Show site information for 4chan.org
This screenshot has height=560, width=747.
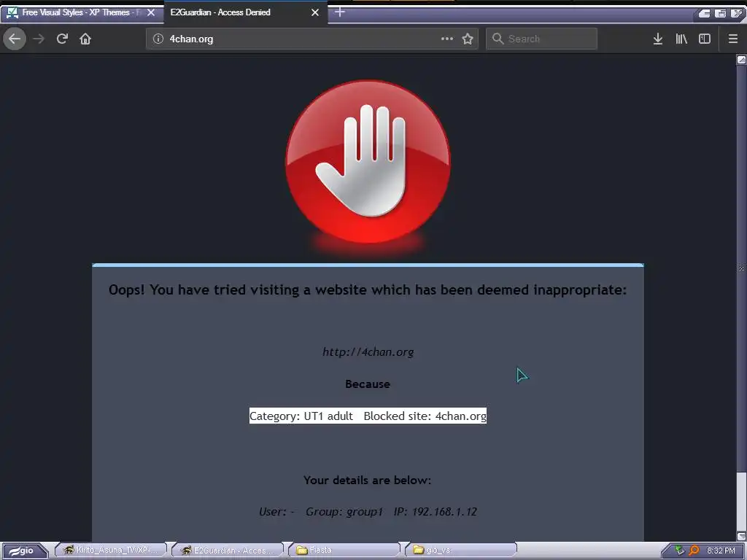coord(158,39)
